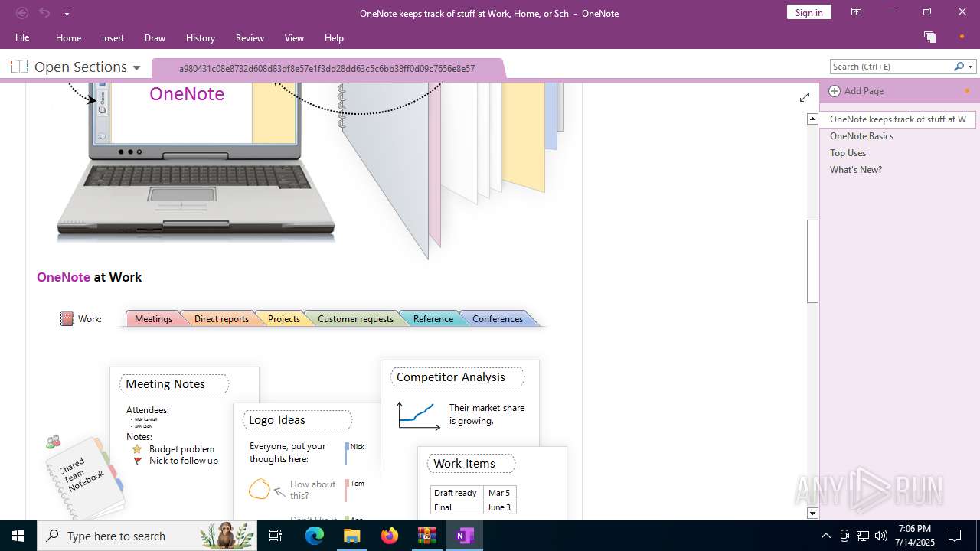
Task: Show hidden system tray icons chevron
Action: click(x=826, y=536)
